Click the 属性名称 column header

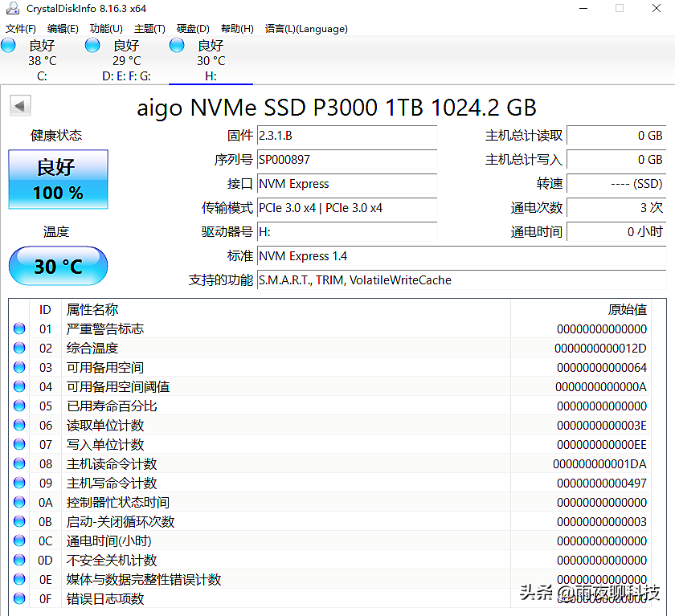pos(286,310)
